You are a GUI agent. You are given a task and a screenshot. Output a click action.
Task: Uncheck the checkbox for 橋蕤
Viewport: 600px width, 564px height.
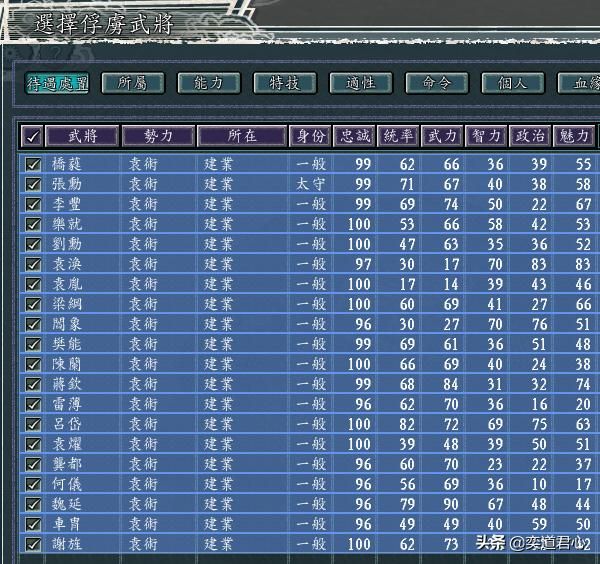click(33, 164)
